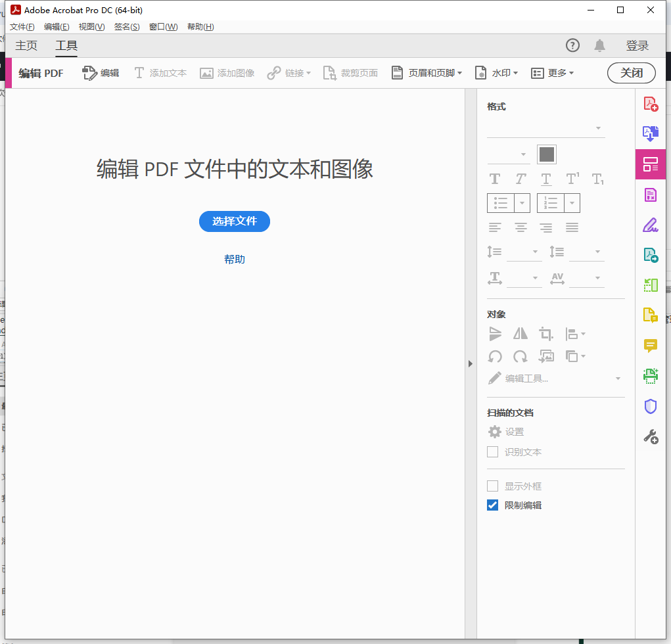This screenshot has width=671, height=644.
Task: Open the font size dropdown
Action: (x=509, y=154)
